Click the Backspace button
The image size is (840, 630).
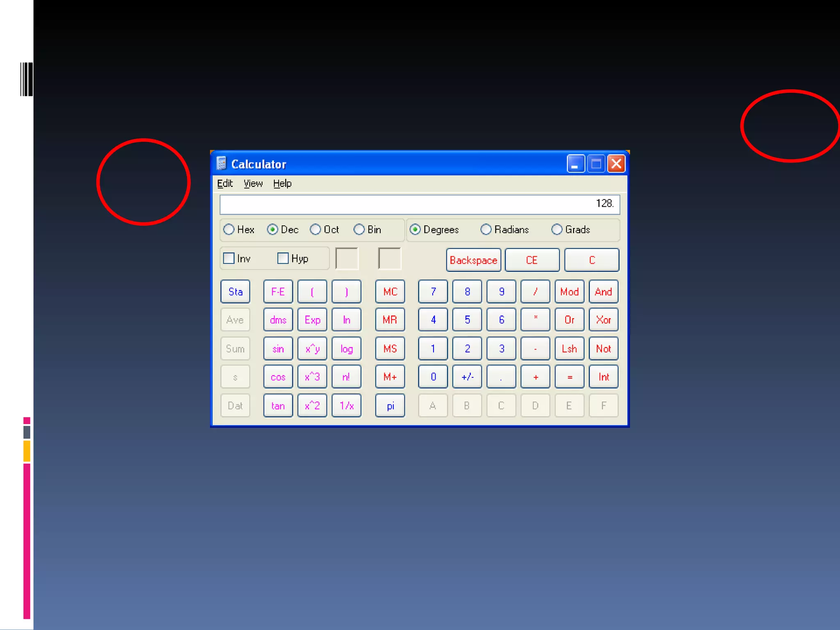click(473, 260)
